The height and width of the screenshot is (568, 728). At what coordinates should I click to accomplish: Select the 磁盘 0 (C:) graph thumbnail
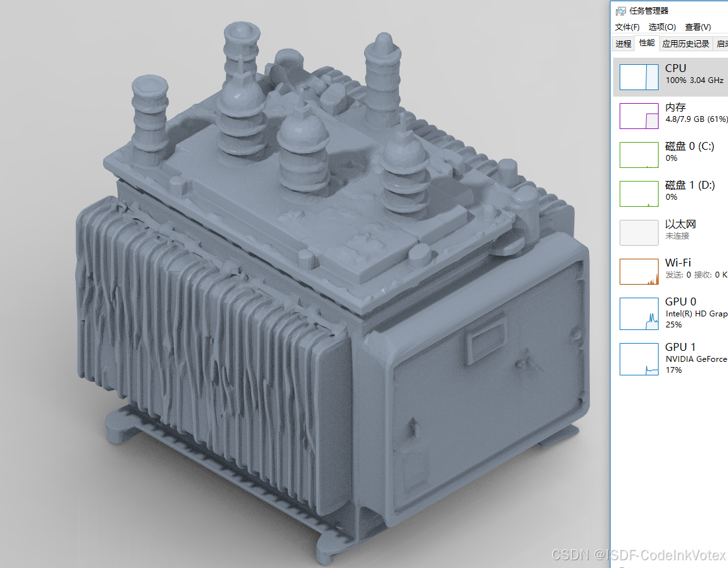[639, 155]
